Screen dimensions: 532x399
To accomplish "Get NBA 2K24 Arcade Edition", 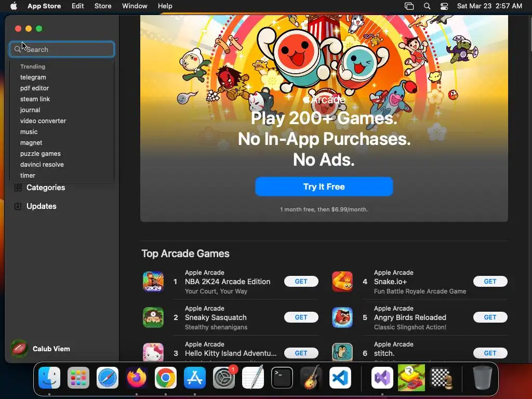I will (301, 281).
